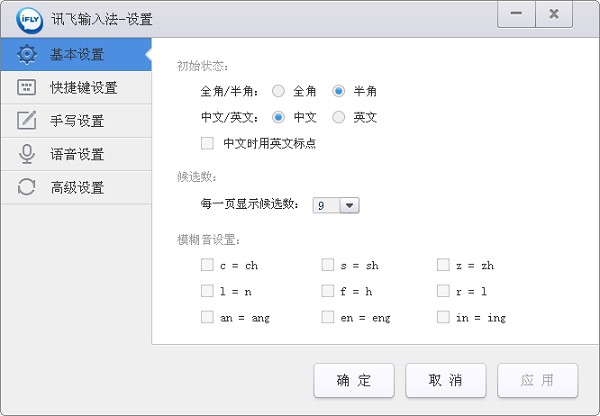This screenshot has height=416, width=600.
Task: Enable the c = ch fuzzy checkbox
Action: coord(207,265)
